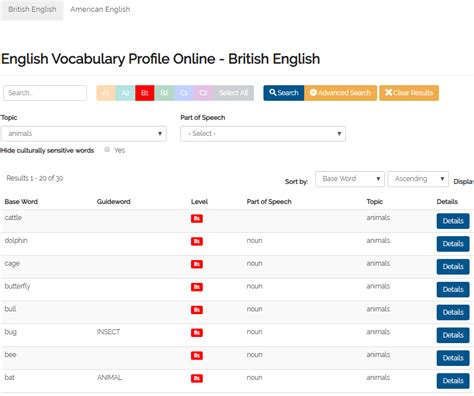Switch to the British English tab
Screen dimensions: 474x396
click(32, 9)
